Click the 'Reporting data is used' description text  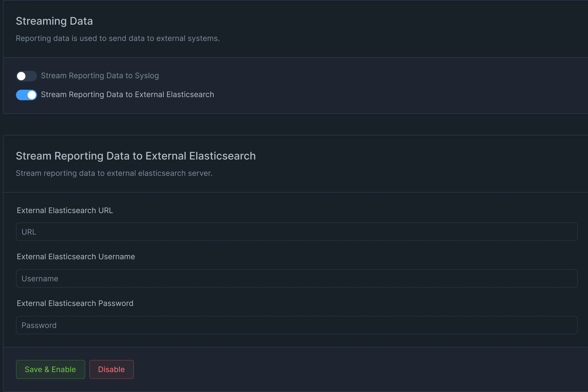[118, 38]
